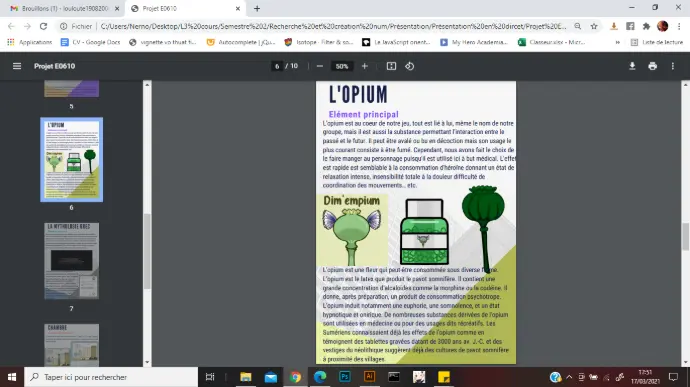
Task: Zoom out with the minus button
Action: (x=320, y=66)
